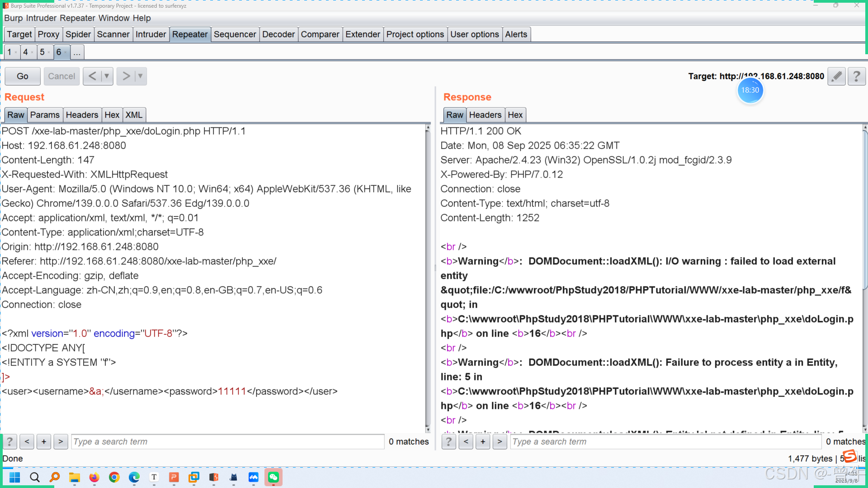
Task: Click the pencil edit target icon
Action: point(836,76)
